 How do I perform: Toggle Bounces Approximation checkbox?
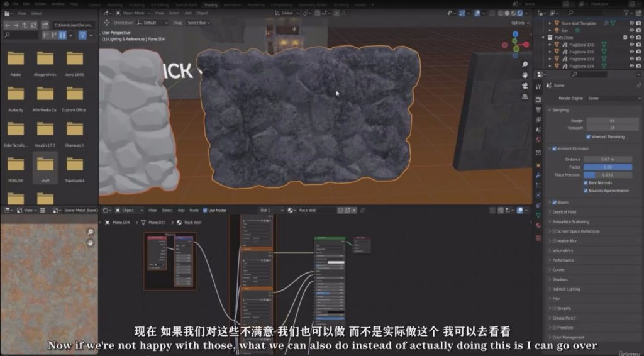click(x=586, y=191)
